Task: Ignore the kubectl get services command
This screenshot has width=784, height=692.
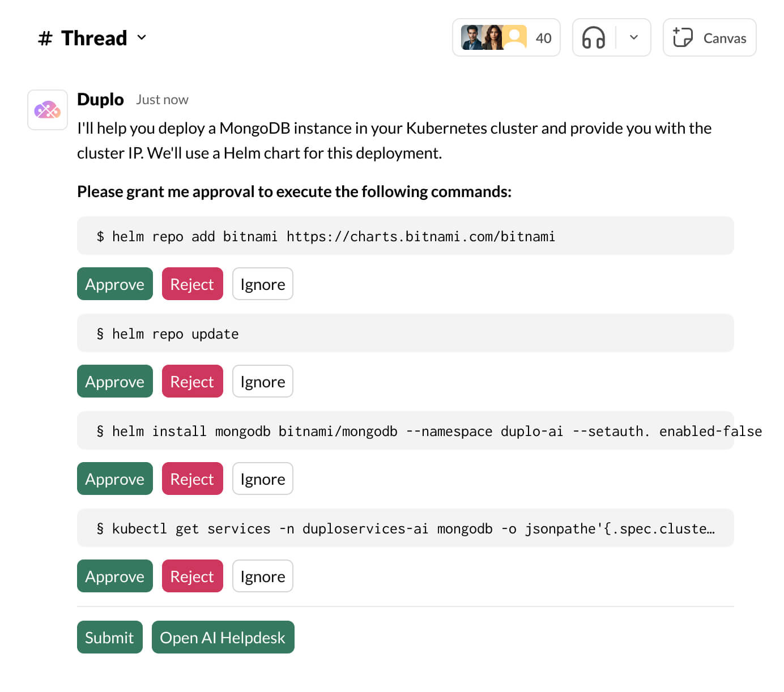Action: coord(262,576)
